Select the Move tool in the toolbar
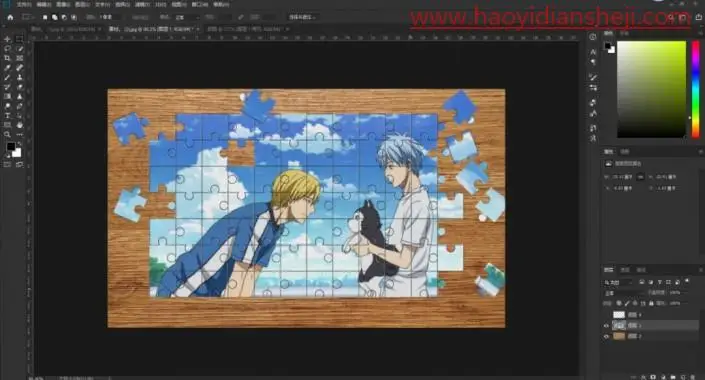This screenshot has width=705, height=380. (7, 39)
